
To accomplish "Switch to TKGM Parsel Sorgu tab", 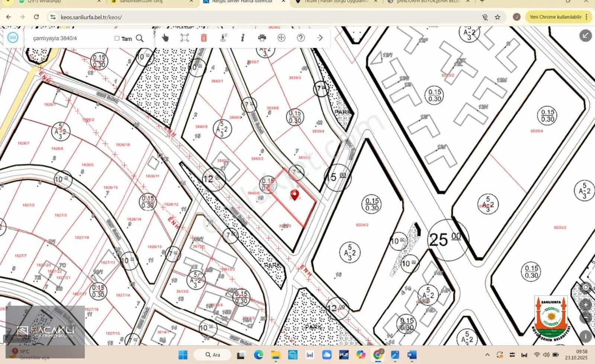I will point(335,1).
